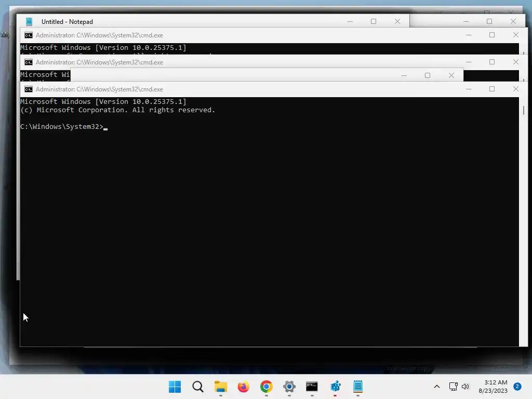
Task: Click the front cmd window title text
Action: (x=99, y=89)
